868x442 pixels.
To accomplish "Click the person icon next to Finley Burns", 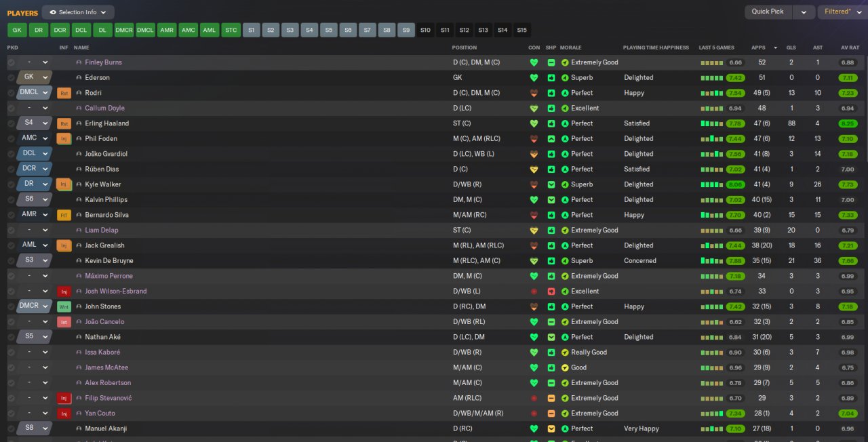I will pos(79,62).
